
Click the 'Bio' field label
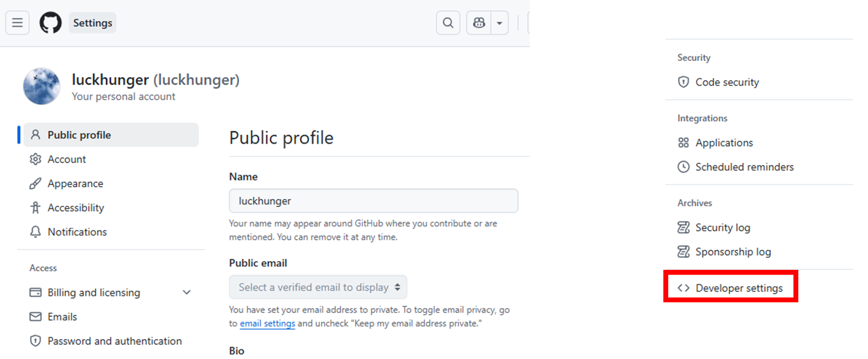point(237,351)
